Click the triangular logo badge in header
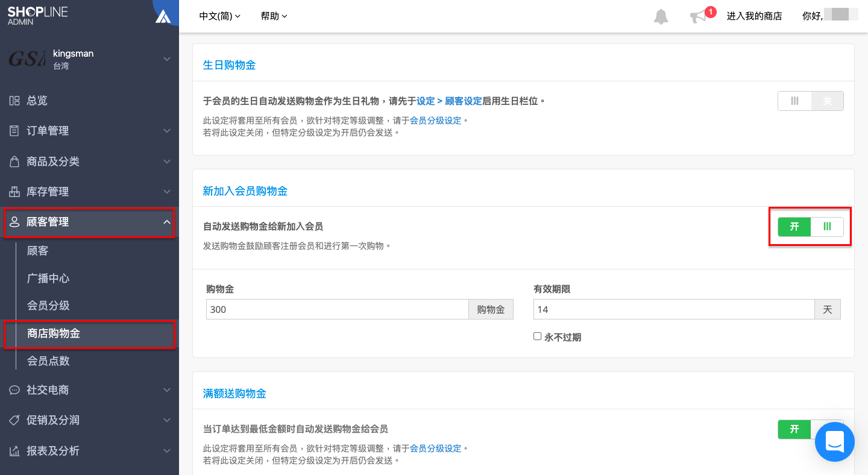The width and height of the screenshot is (868, 475). pos(163,16)
